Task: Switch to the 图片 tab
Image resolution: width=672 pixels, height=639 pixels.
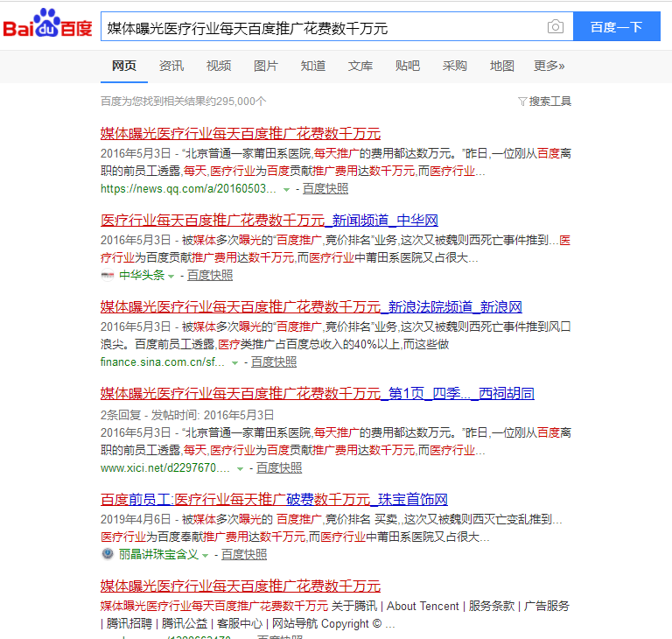Action: pos(266,66)
